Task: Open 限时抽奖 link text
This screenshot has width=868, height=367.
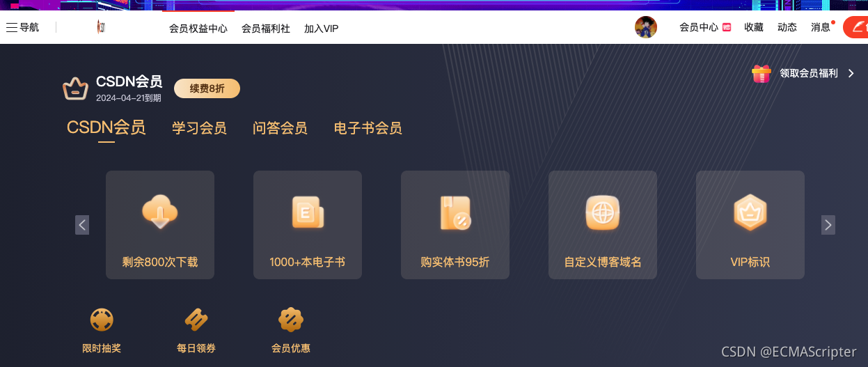Action: 102,348
